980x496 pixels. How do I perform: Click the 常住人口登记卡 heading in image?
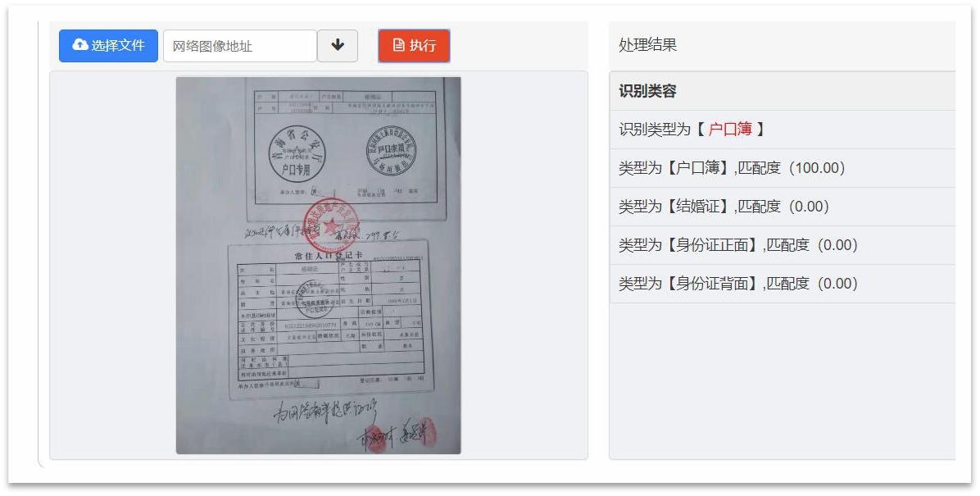(x=329, y=256)
